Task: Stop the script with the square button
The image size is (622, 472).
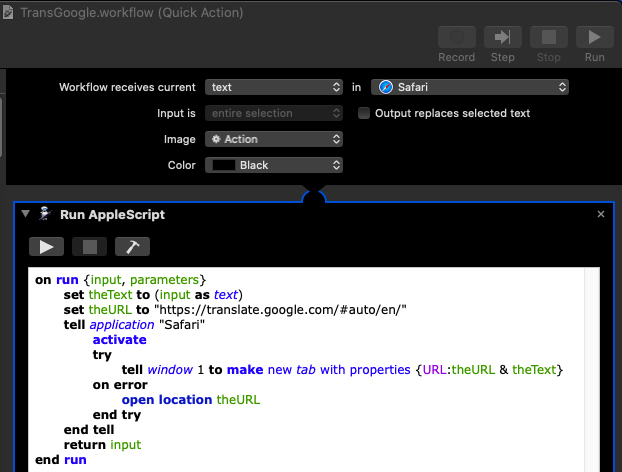Action: (x=89, y=247)
